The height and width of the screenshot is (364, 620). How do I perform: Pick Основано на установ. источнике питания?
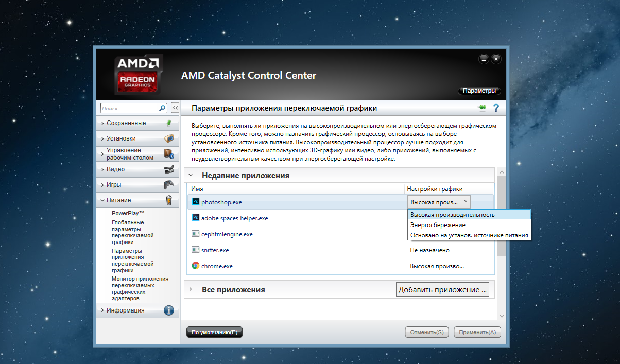[469, 235]
